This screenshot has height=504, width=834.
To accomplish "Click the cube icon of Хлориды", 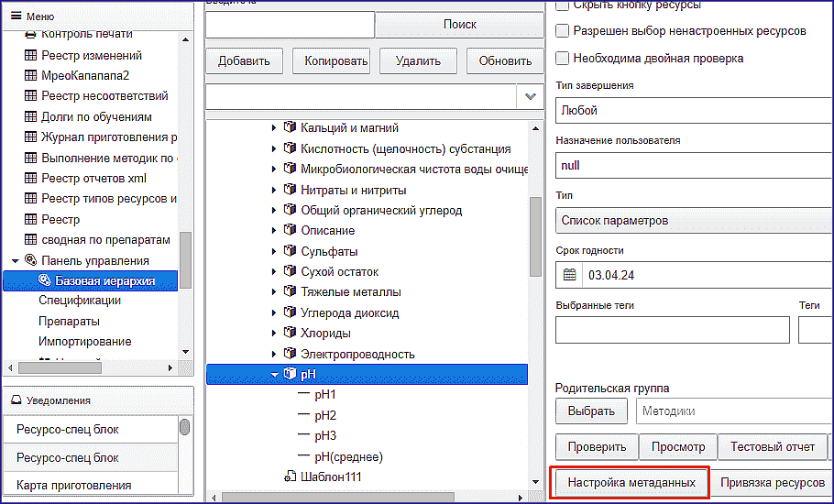I will tap(290, 333).
